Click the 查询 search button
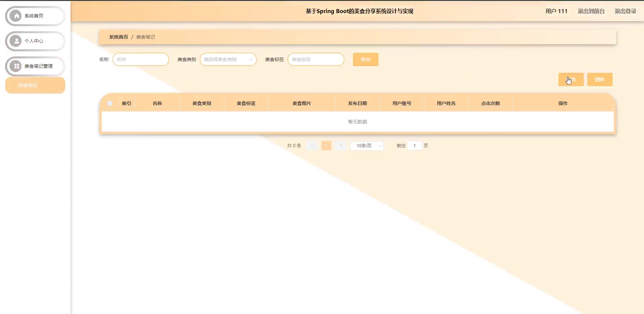644x314 pixels. (365, 59)
